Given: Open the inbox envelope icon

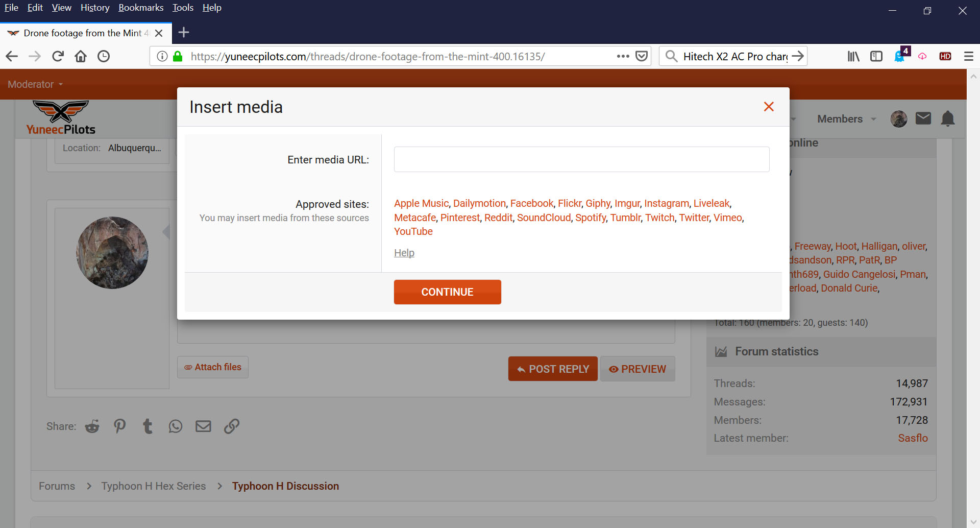Looking at the screenshot, I should [923, 119].
